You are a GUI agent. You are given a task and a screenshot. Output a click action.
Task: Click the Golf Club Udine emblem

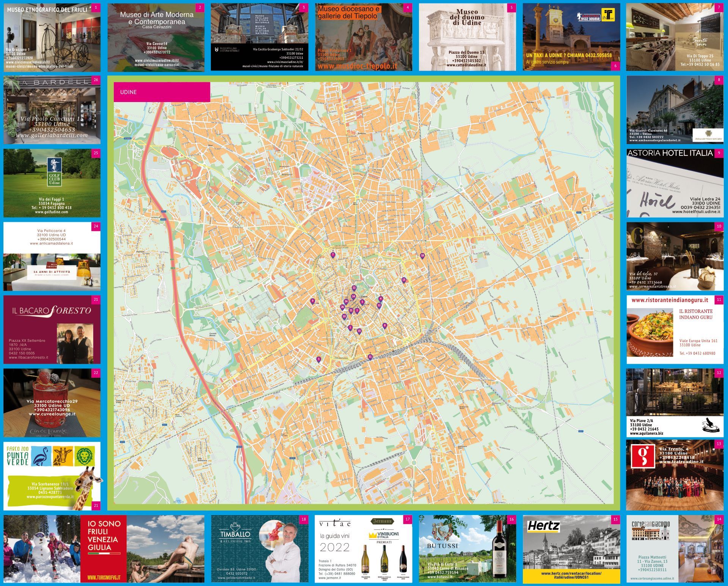pyautogui.click(x=54, y=172)
